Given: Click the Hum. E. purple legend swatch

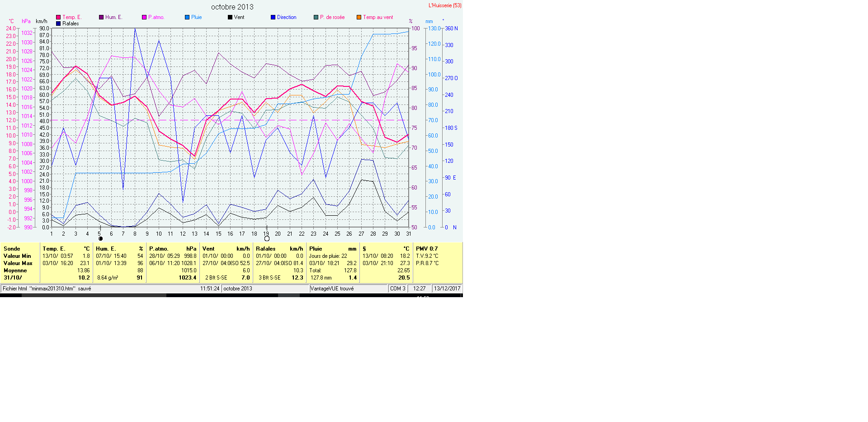Looking at the screenshot, I should [x=101, y=17].
